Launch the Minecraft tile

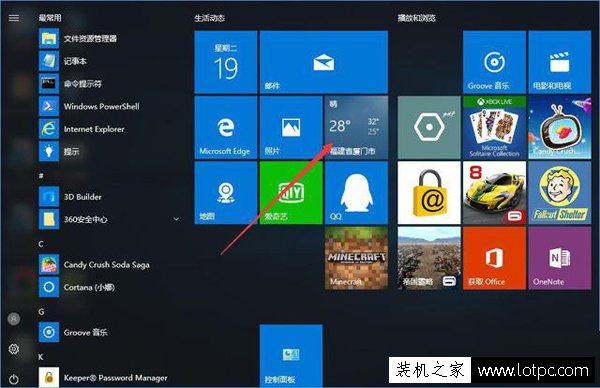pyautogui.click(x=356, y=258)
